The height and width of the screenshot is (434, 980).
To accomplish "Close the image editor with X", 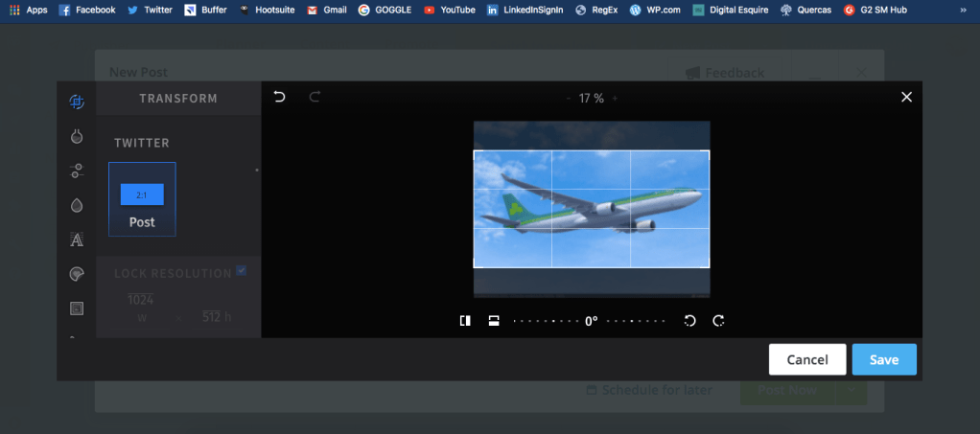I will [906, 97].
